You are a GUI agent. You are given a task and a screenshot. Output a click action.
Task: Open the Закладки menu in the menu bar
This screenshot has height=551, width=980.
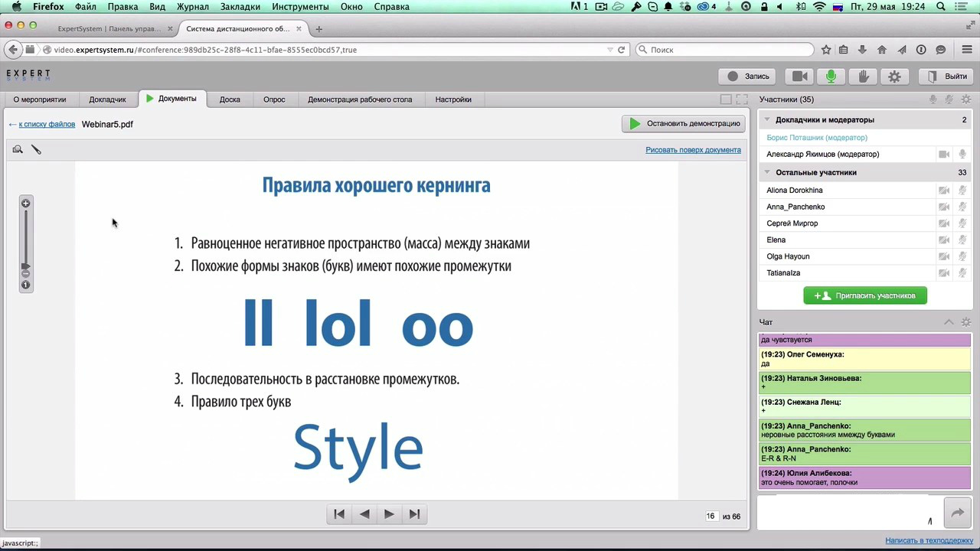240,7
